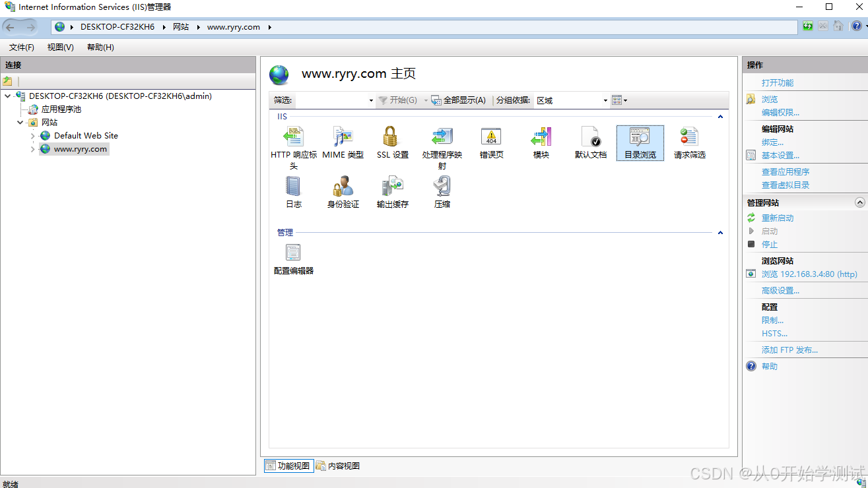Open the 配置编辑器 icon
Screen dimensions: 868x488
293,253
